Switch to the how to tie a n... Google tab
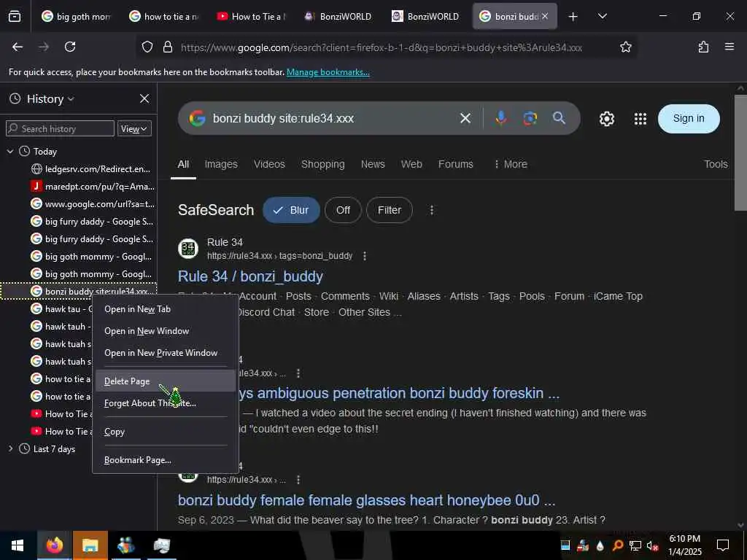This screenshot has width=747, height=560. 164,17
